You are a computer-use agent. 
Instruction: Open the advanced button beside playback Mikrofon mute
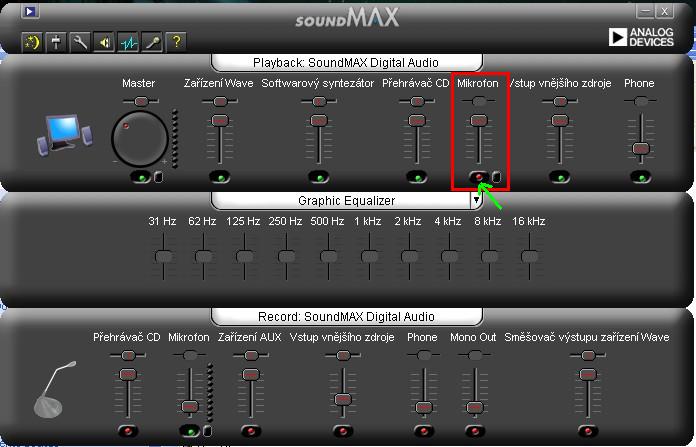(497, 177)
